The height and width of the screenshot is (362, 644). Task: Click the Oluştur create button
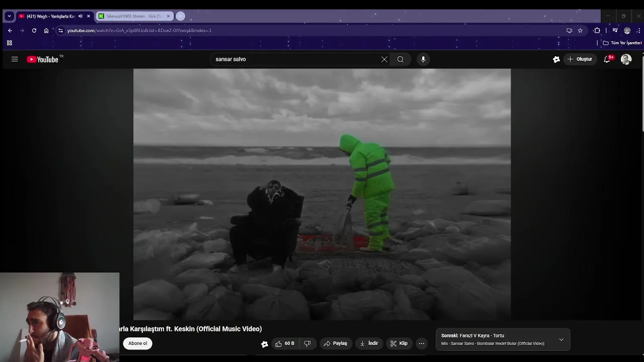point(580,59)
